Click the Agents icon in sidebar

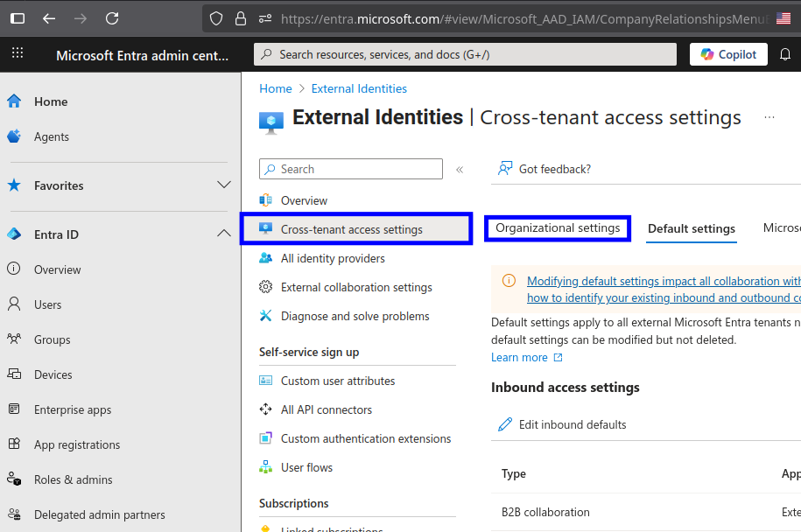(x=14, y=136)
